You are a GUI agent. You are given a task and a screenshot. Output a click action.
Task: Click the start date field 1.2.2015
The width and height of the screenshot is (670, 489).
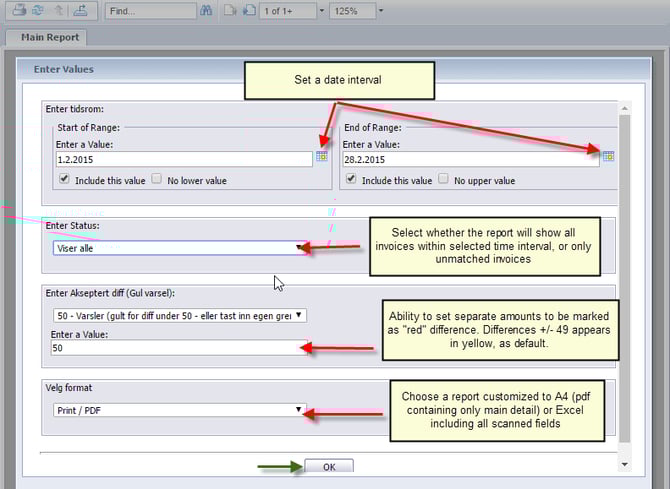coord(184,159)
